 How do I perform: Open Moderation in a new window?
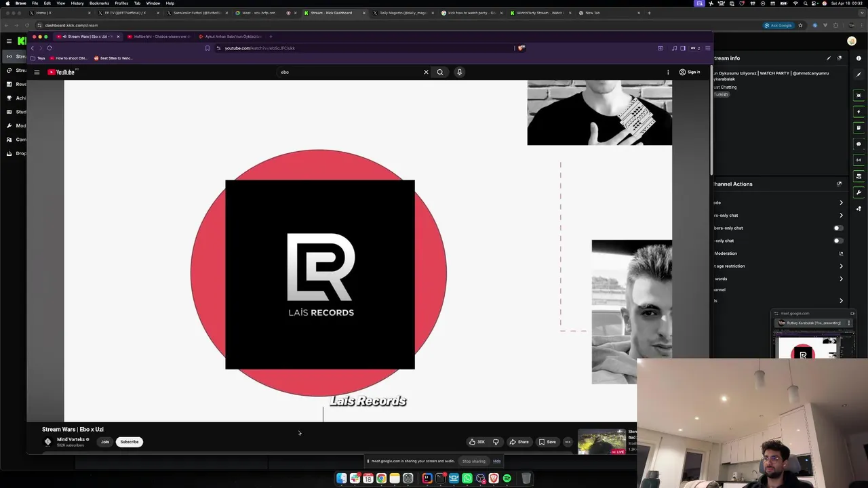click(841, 253)
